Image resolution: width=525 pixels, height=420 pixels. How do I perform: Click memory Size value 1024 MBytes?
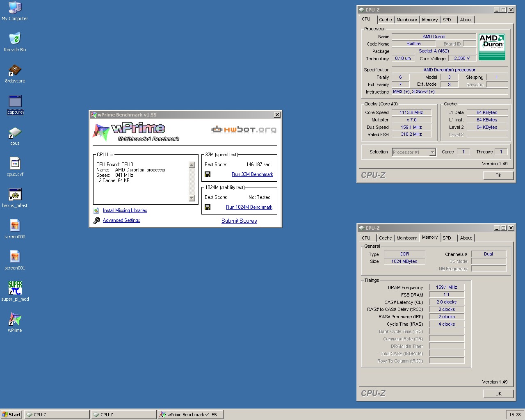click(x=404, y=261)
